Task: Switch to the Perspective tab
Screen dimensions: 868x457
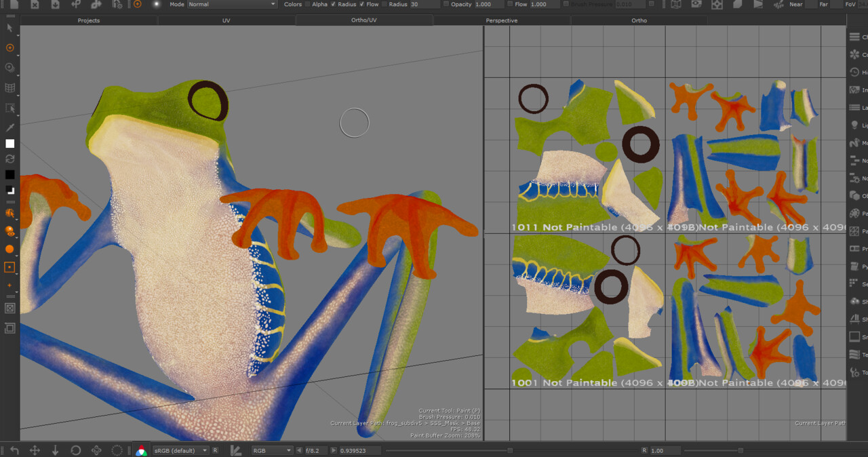Action: (x=501, y=20)
